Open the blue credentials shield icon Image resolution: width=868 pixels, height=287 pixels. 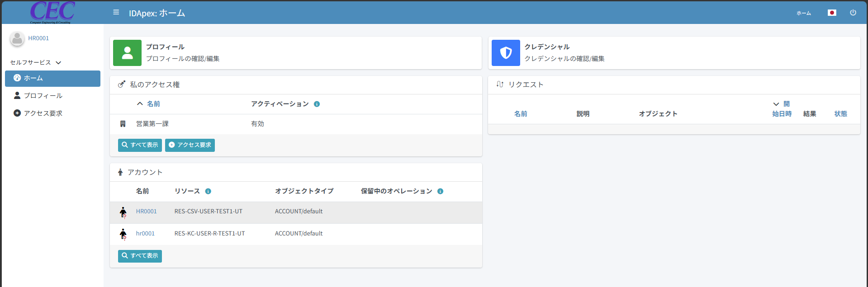pyautogui.click(x=506, y=53)
